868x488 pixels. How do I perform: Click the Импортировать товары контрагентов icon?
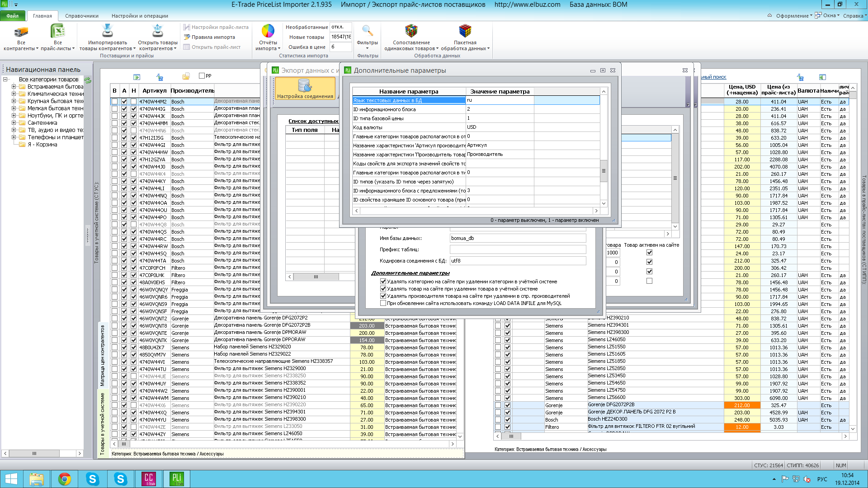pyautogui.click(x=107, y=31)
